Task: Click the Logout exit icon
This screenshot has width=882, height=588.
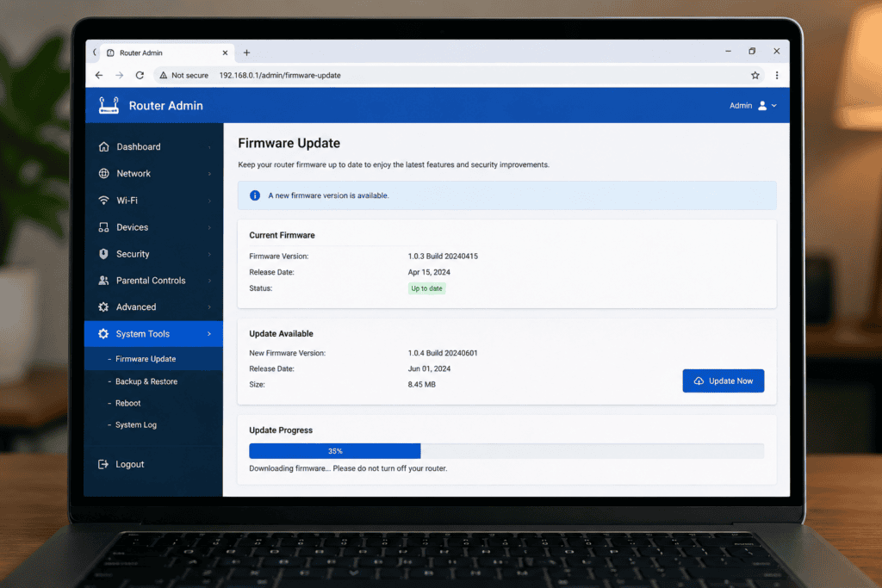Action: point(103,464)
